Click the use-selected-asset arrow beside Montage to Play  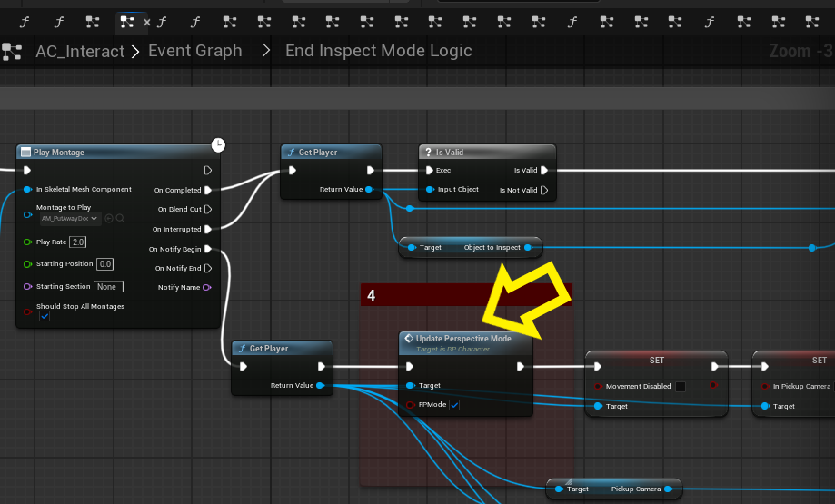[109, 219]
